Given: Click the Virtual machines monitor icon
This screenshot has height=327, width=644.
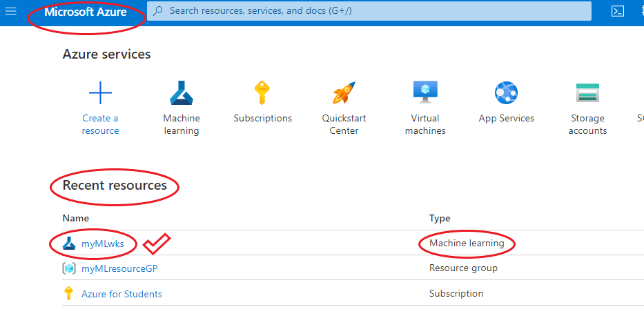Looking at the screenshot, I should [425, 92].
